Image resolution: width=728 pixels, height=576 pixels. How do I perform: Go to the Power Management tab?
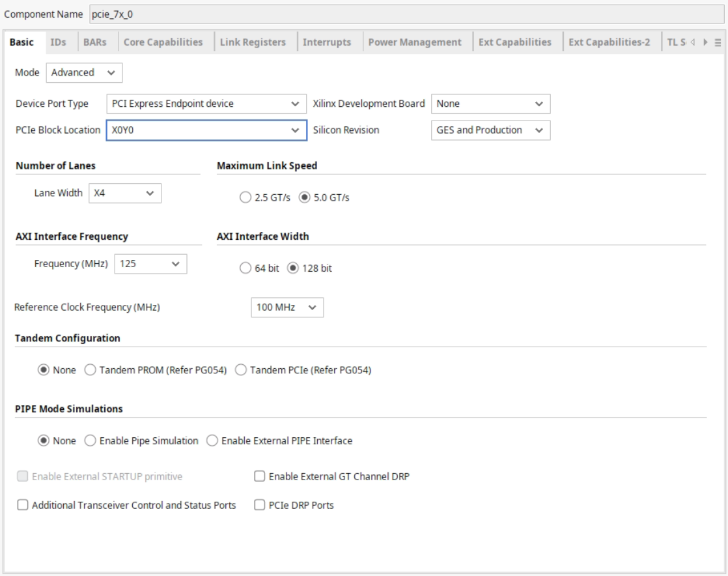click(415, 42)
